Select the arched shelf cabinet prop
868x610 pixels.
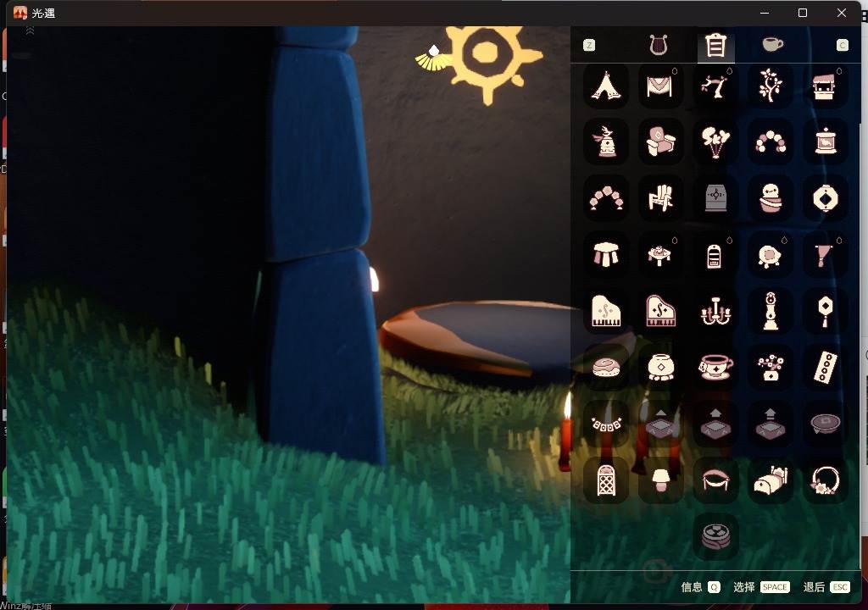click(x=715, y=255)
